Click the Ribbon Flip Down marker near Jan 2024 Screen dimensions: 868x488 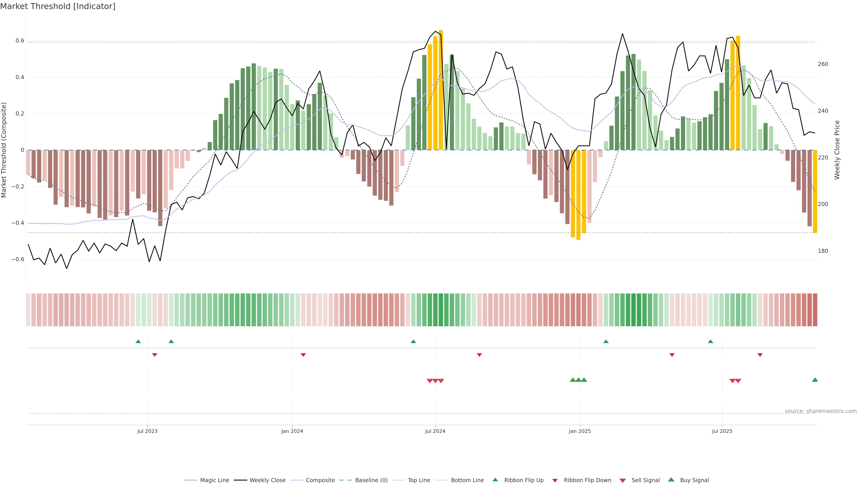[x=303, y=355]
